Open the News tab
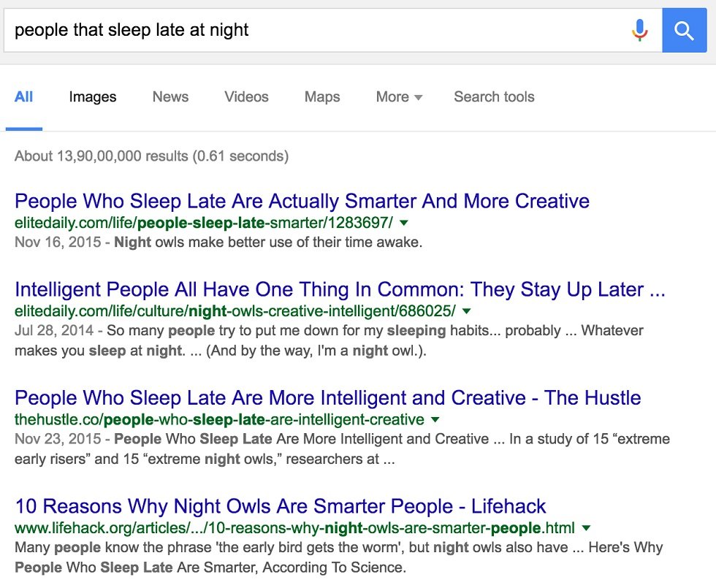This screenshot has height=588, width=716. (x=170, y=96)
